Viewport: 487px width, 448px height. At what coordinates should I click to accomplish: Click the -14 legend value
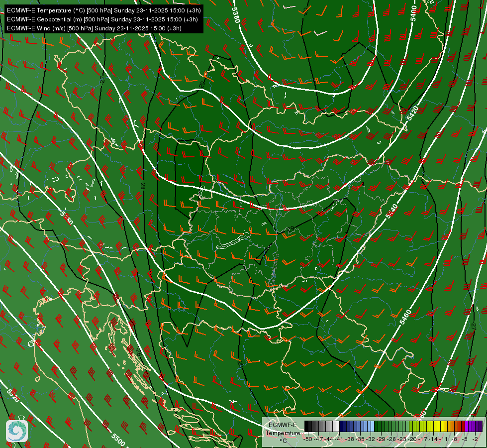[x=433, y=439]
